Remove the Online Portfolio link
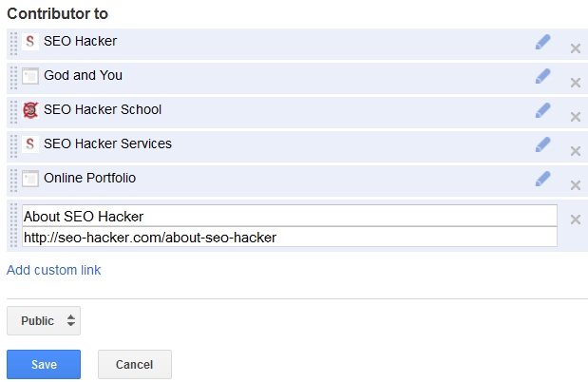Viewport: 588px width, 382px height. [575, 185]
